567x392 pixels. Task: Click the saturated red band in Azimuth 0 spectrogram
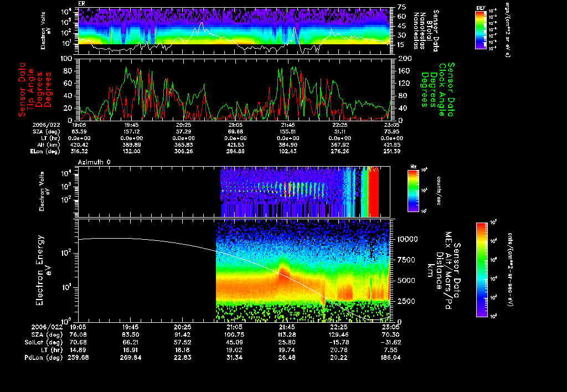coord(373,192)
